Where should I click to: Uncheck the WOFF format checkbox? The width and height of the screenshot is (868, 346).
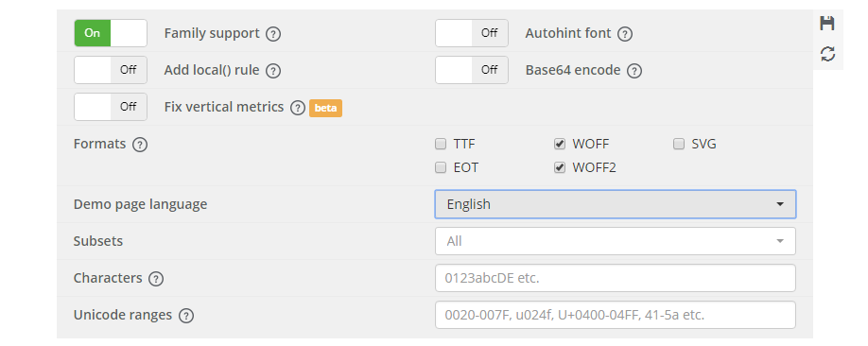[560, 145]
